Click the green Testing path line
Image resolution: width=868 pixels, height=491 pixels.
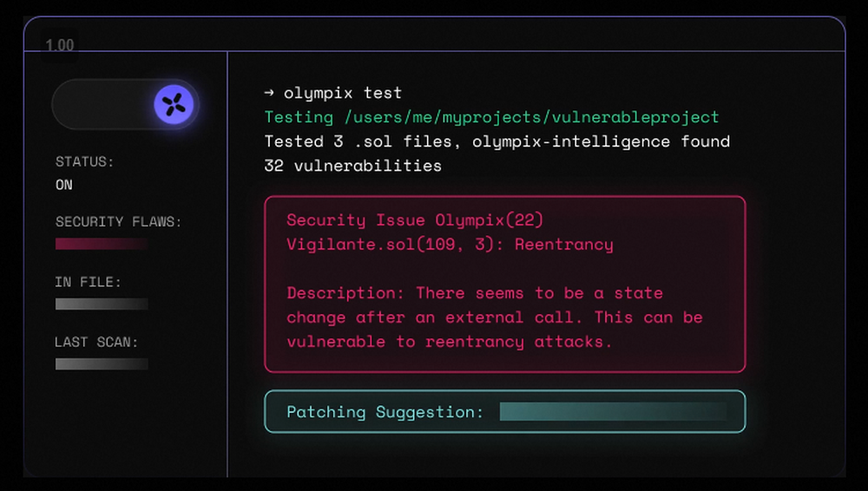491,117
